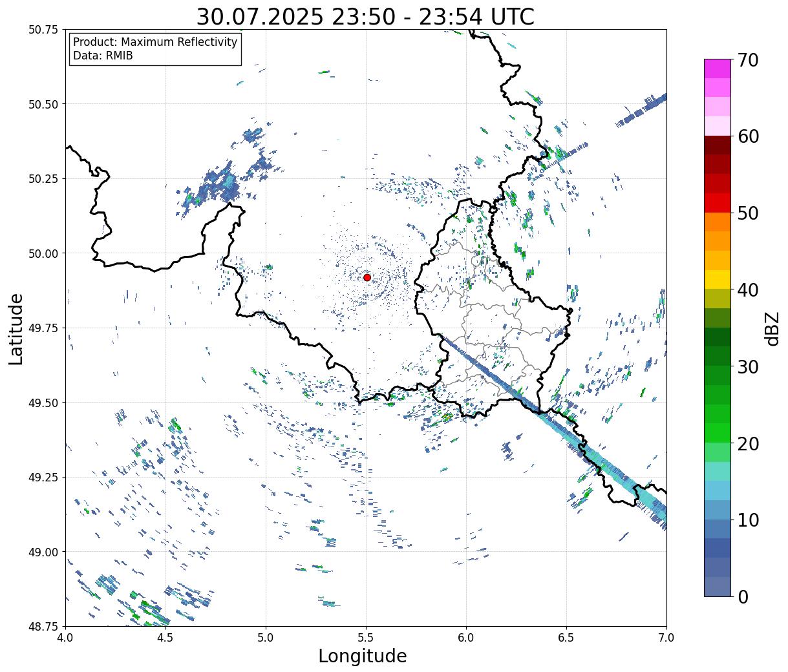Click the 'Latitude' y-axis label
Screen dimensions: 788x672
[x=16, y=328]
